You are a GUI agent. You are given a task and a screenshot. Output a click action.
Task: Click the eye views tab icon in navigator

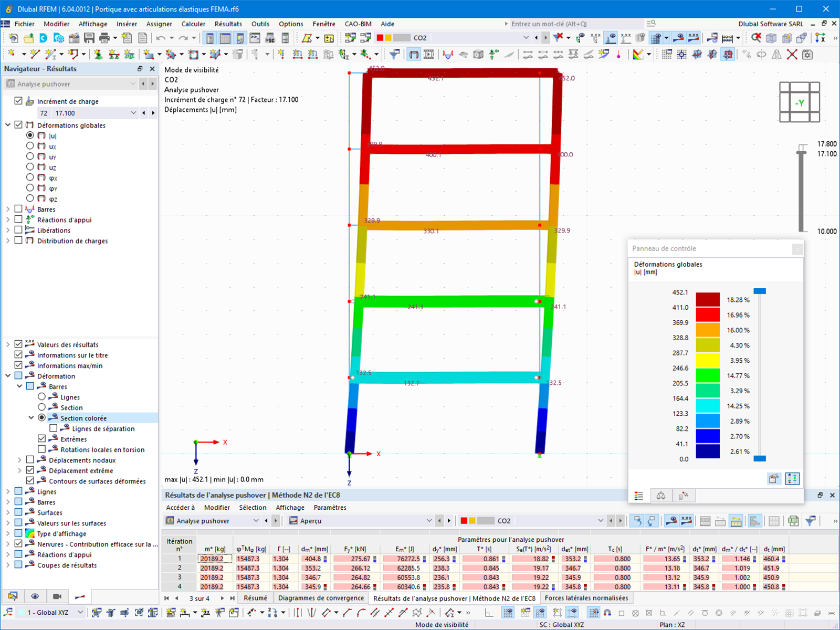click(35, 596)
